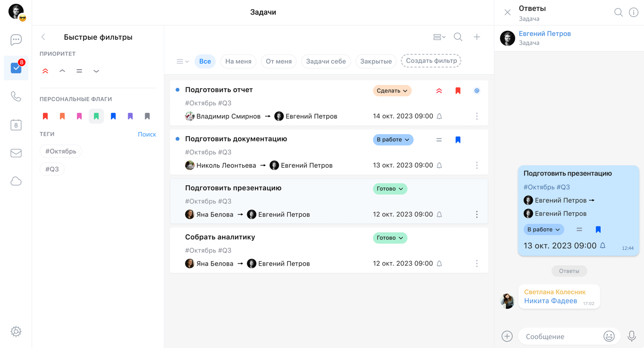
Task: Toggle the #Октябрь tag filter
Action: (x=61, y=151)
